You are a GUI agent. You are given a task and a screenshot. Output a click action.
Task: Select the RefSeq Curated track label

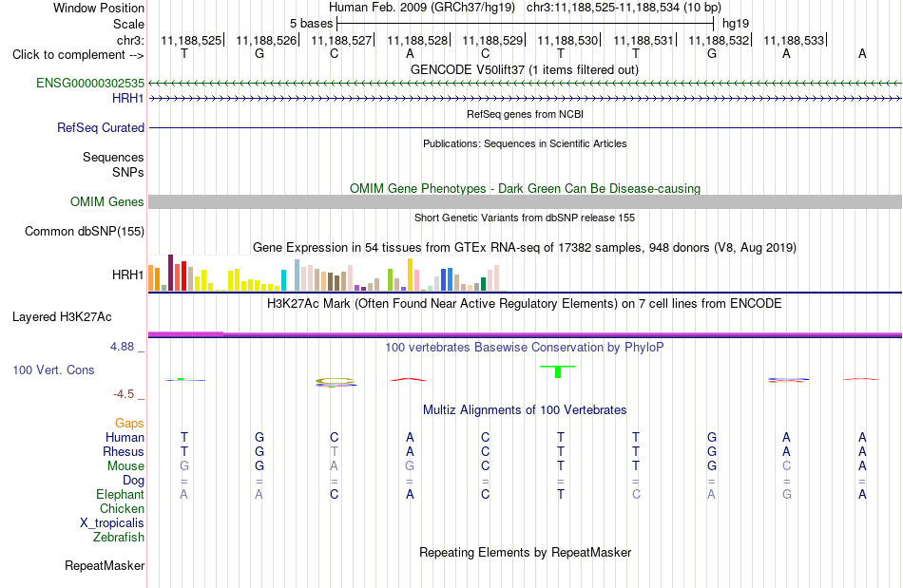pos(101,127)
